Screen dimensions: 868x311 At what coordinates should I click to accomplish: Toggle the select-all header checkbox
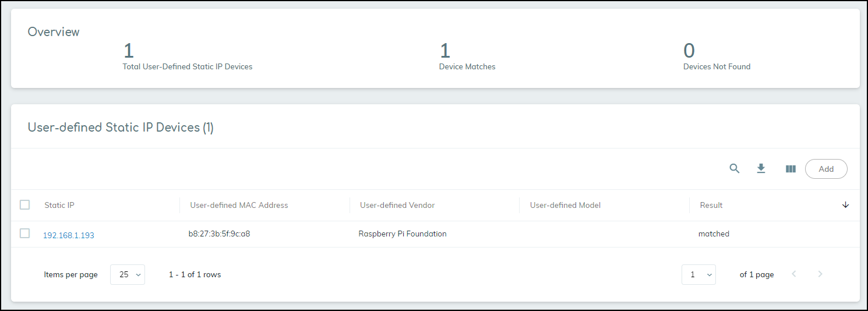pos(24,205)
